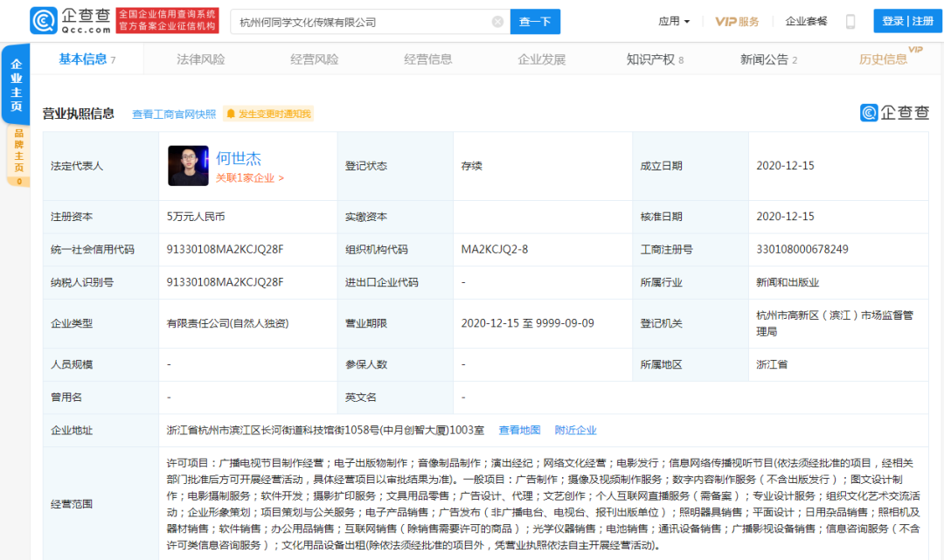
Task: Click 5万元人民币 registered capital value
Action: [x=196, y=217]
